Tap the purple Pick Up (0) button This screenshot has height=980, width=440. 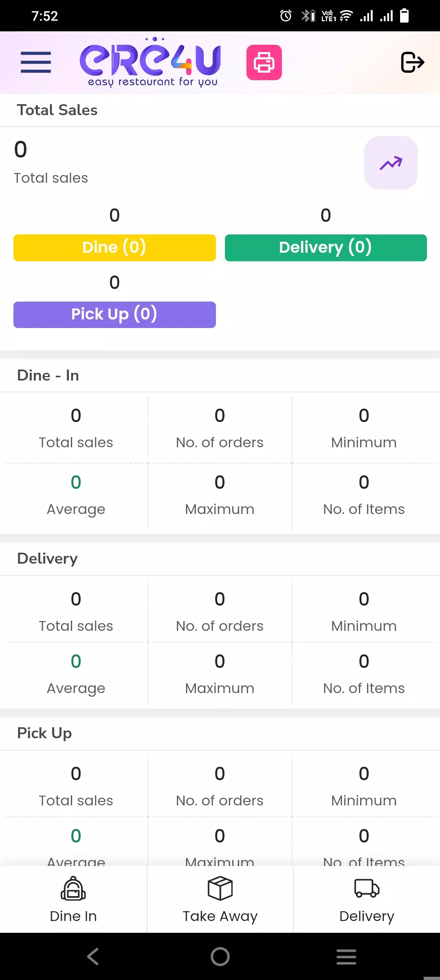click(x=114, y=315)
